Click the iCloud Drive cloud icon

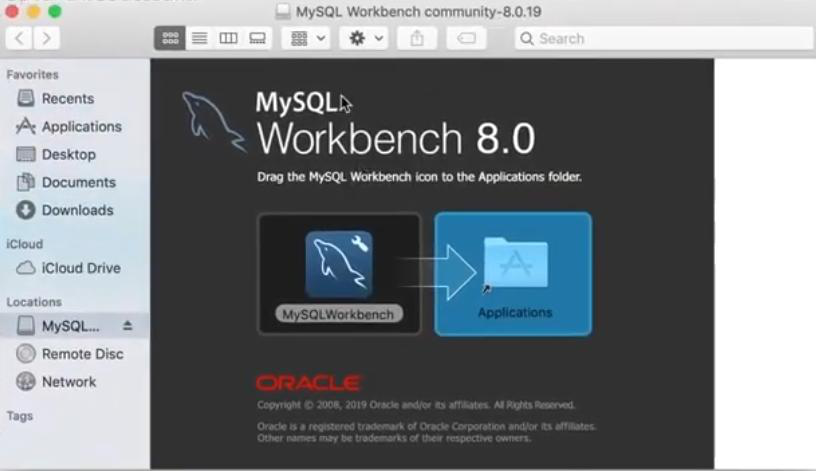[26, 268]
